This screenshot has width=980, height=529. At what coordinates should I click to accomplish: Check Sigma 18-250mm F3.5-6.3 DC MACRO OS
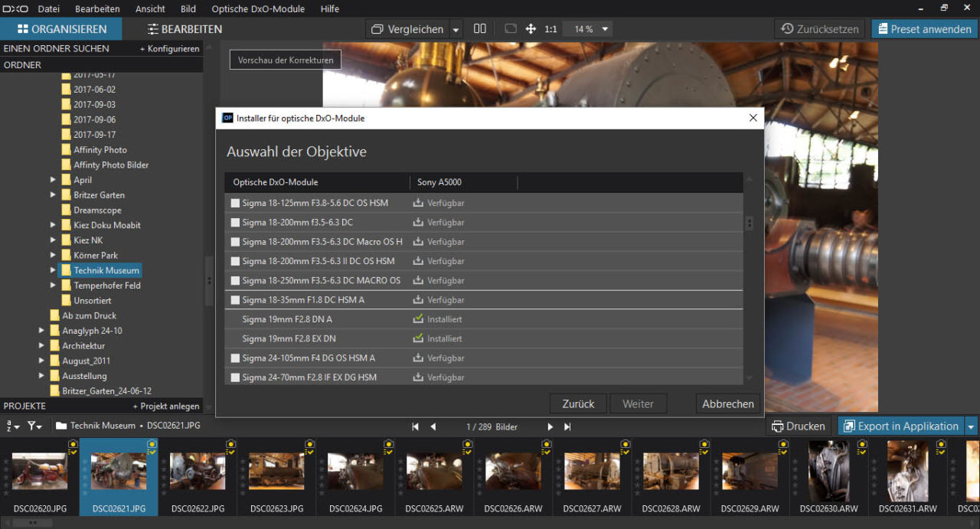click(236, 280)
